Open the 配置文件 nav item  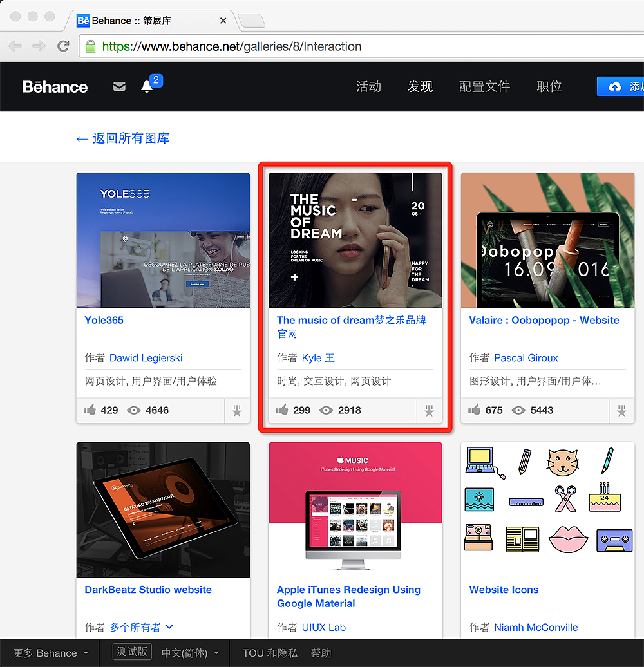[484, 86]
